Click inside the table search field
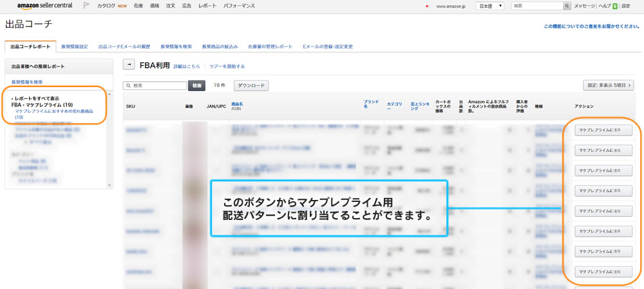This screenshot has height=289, width=644. tap(155, 86)
